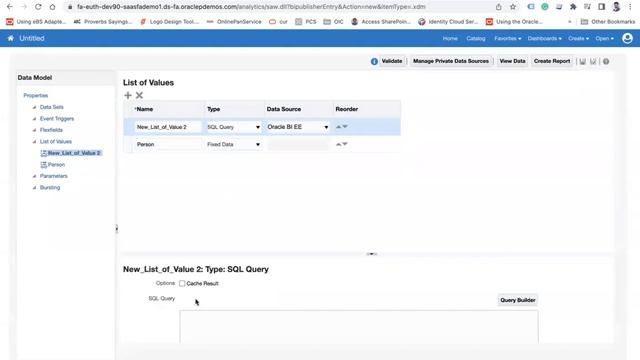Open the user account avatar menu
The height and width of the screenshot is (360, 640).
pos(627,38)
